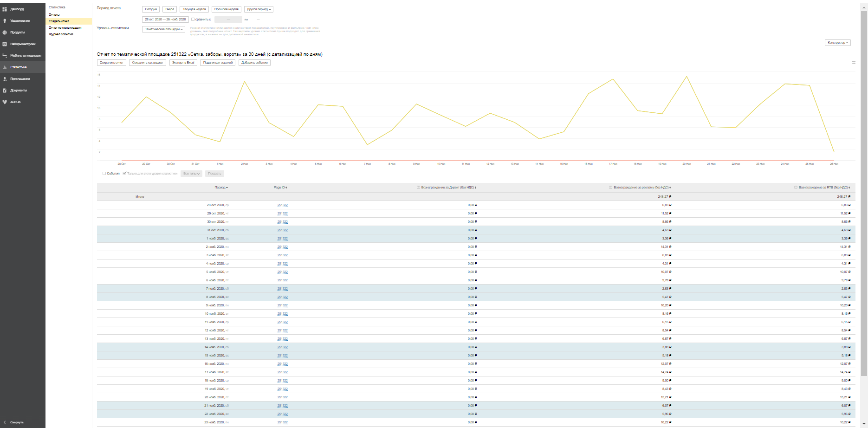Choose 'Прошлая неделя' period button
The width and height of the screenshot is (868, 428).
point(227,9)
